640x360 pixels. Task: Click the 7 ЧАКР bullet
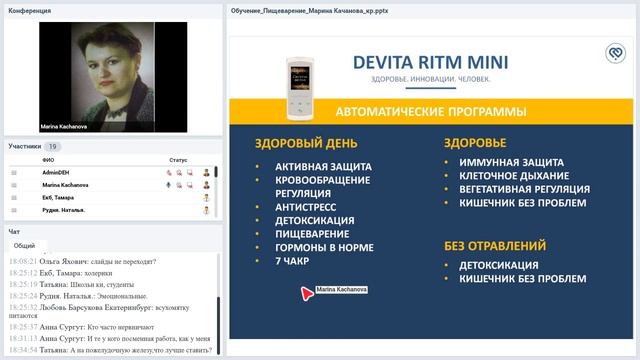[292, 261]
